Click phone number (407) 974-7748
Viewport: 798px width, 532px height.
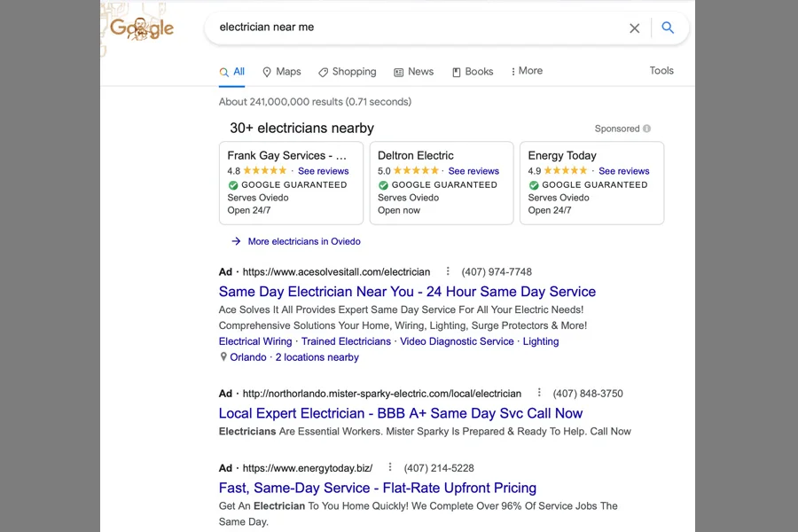click(497, 272)
